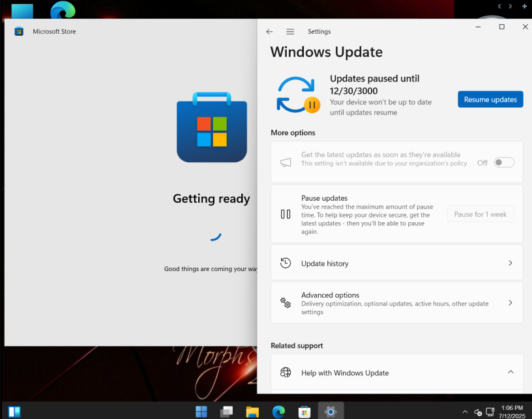
Task: Click the Update history label
Action: [325, 263]
